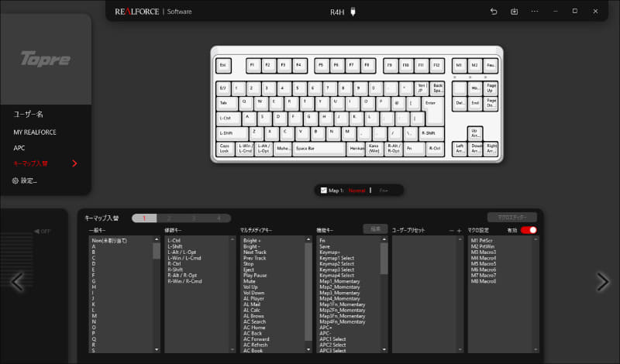
Task: Select the M1 macro key on keyboard image
Action: click(x=459, y=66)
